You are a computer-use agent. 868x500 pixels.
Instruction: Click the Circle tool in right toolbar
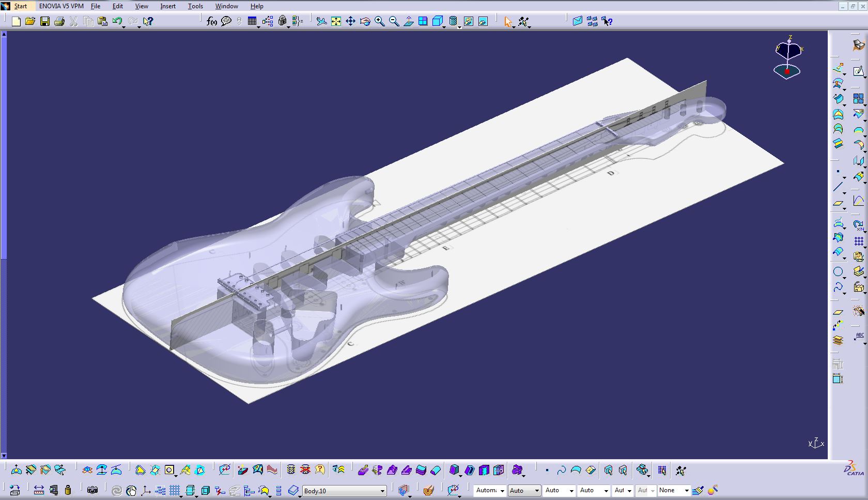(838, 271)
